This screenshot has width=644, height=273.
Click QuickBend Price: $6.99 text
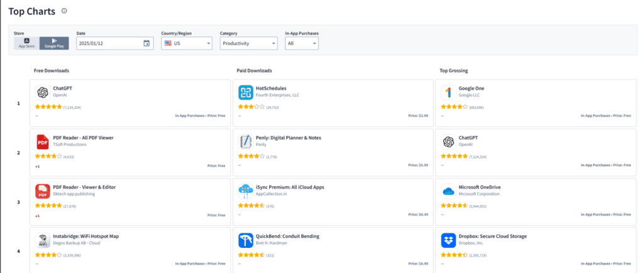pos(418,264)
